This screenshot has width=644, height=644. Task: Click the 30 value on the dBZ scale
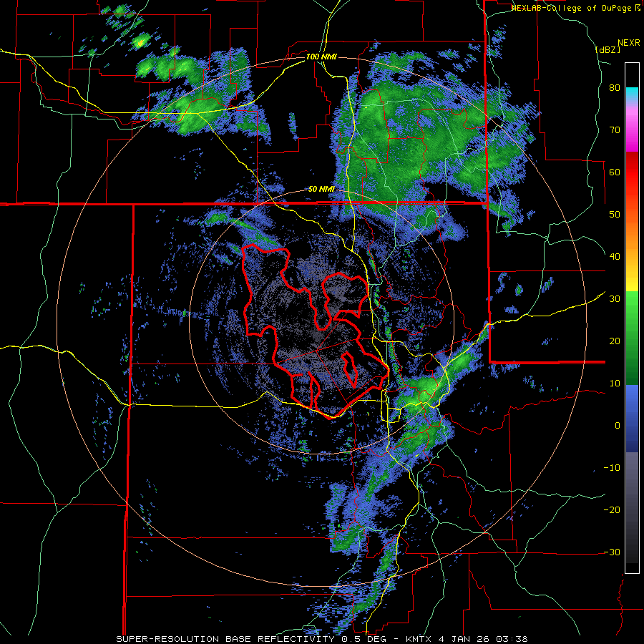coord(615,298)
